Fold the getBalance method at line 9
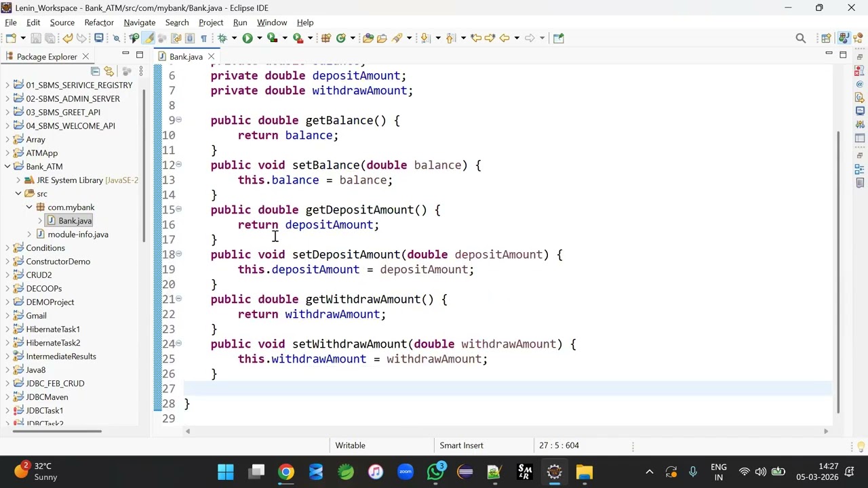The height and width of the screenshot is (488, 868). [178, 120]
